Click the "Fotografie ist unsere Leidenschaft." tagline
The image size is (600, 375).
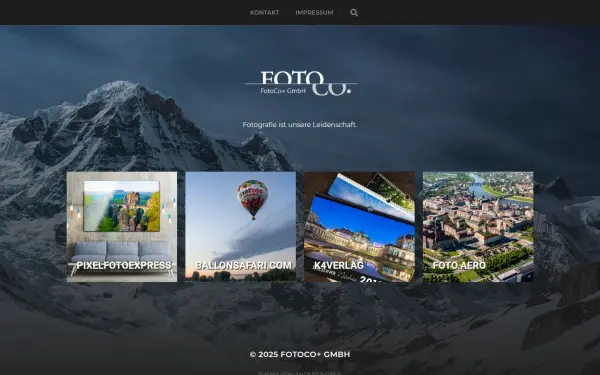300,124
